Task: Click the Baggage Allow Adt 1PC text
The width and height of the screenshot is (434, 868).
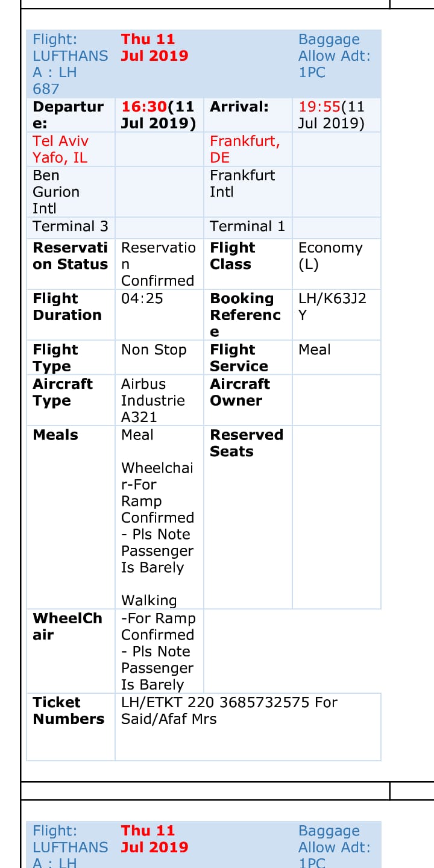Action: [335, 56]
